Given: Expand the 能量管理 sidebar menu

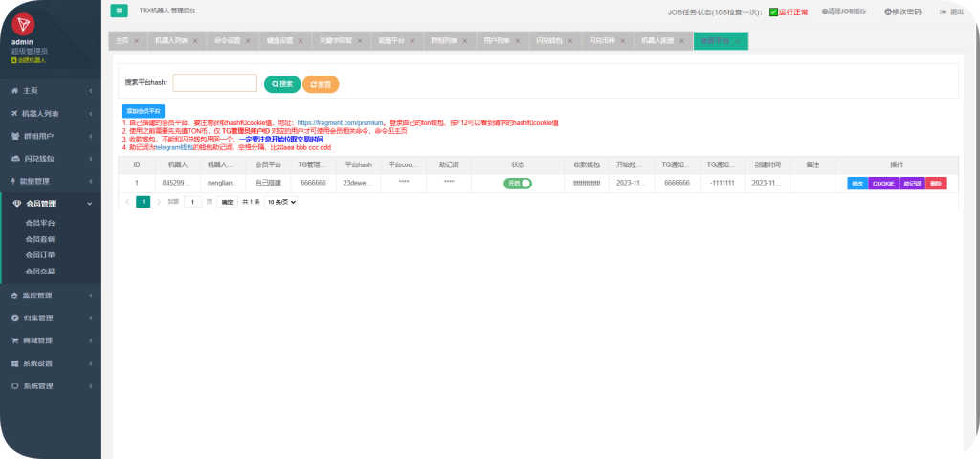Looking at the screenshot, I should 51,181.
